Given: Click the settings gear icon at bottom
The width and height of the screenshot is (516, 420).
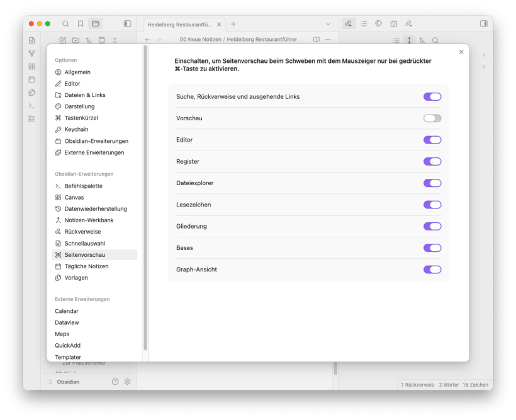Looking at the screenshot, I should point(128,382).
